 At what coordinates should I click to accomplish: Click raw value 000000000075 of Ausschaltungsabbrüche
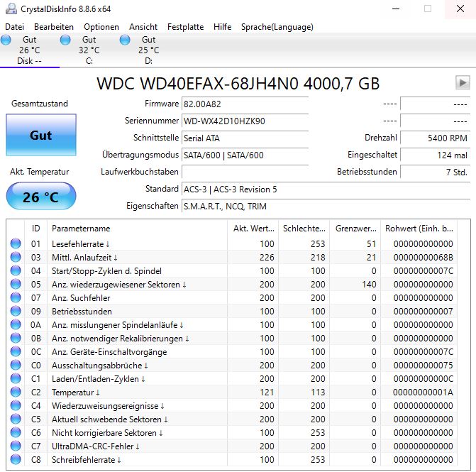pos(424,365)
